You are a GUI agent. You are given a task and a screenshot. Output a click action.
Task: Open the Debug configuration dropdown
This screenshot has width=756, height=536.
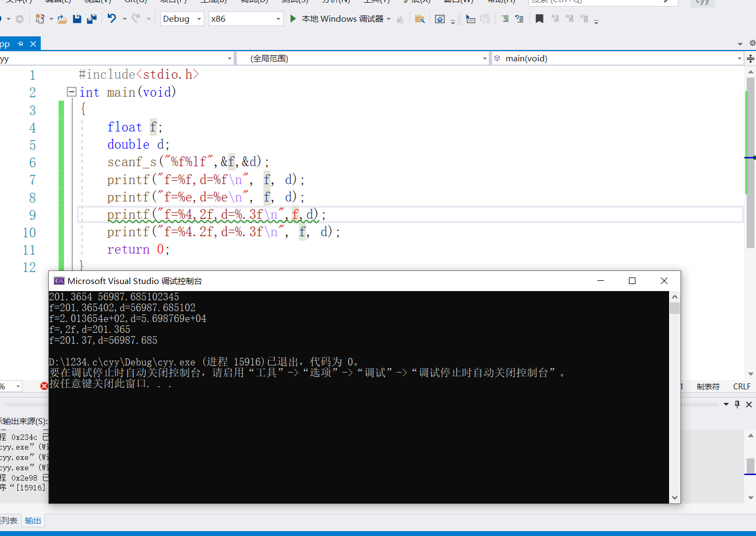(x=182, y=18)
